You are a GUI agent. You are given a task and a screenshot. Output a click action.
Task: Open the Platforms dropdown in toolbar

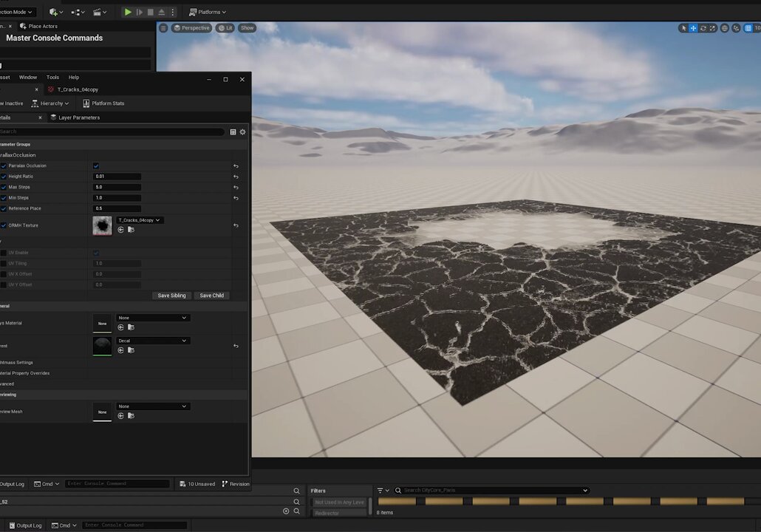click(208, 12)
